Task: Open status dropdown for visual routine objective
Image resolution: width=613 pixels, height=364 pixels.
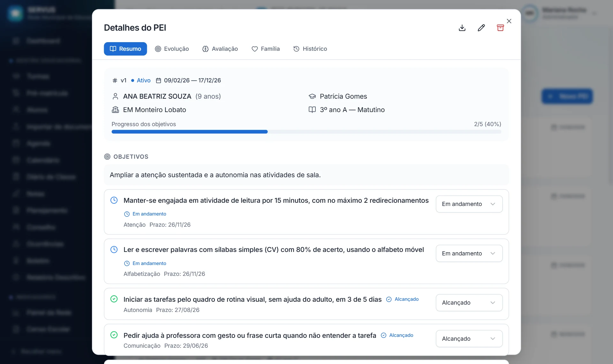Action: click(x=469, y=303)
